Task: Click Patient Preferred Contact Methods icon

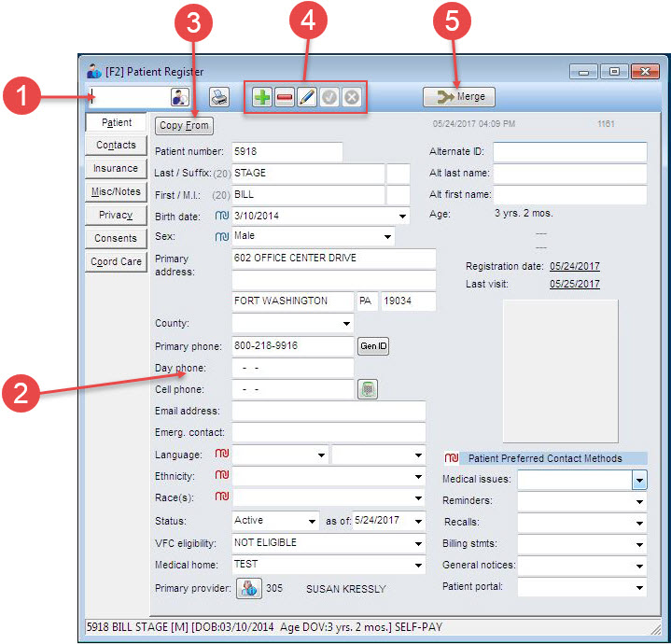Action: (452, 458)
